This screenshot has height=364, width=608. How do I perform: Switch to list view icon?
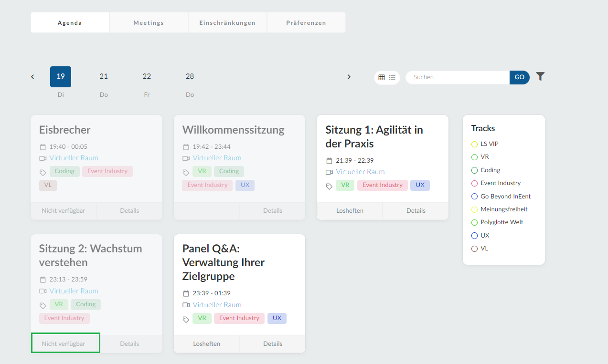tap(392, 77)
